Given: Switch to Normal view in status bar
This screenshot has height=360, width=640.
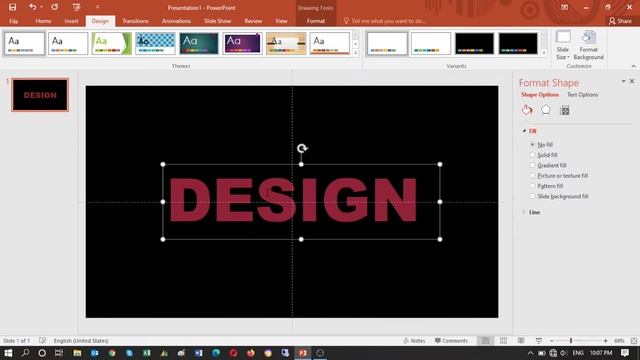Looking at the screenshot, I should (485, 340).
